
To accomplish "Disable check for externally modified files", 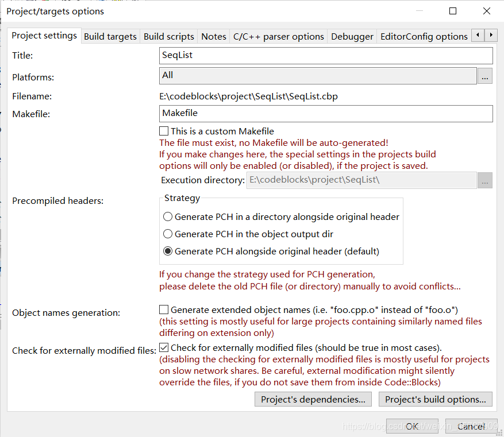I will (x=164, y=347).
